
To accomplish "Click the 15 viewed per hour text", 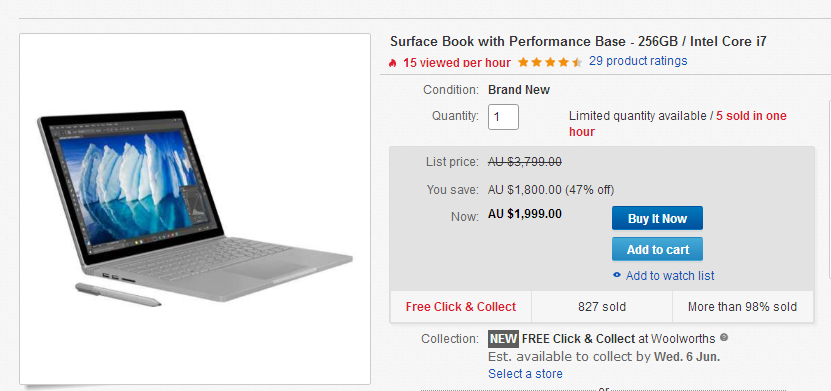I will click(x=457, y=63).
